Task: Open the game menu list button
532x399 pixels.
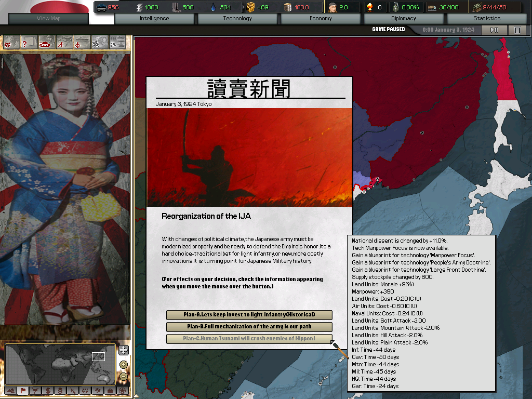Action: 517,30
